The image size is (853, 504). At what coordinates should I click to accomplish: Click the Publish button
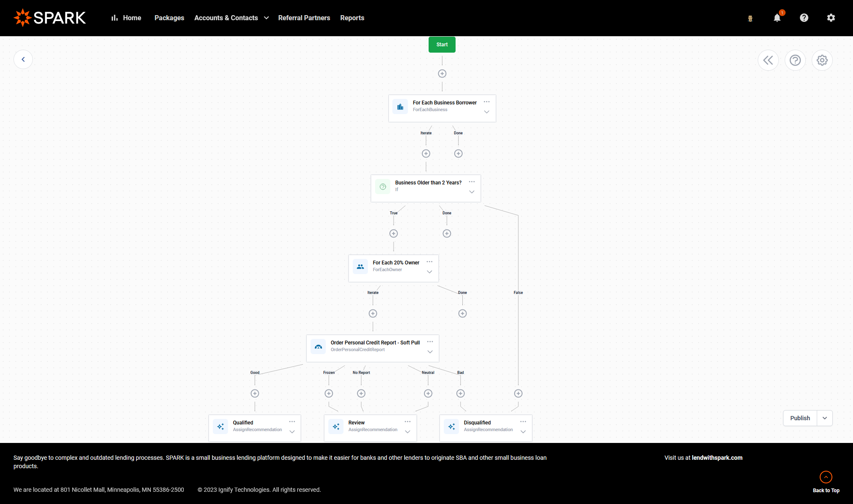[800, 418]
